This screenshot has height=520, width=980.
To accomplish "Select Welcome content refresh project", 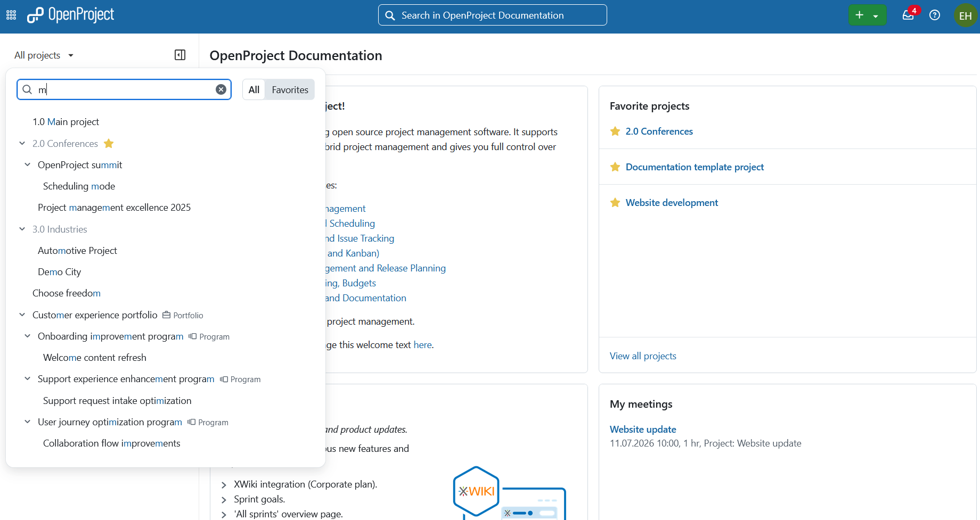I will click(x=94, y=358).
